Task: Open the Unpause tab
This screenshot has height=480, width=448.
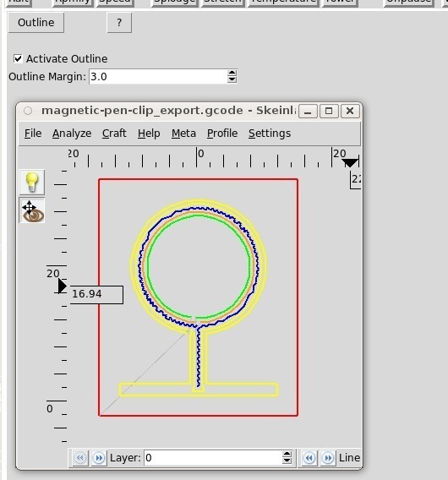Action: tap(408, 3)
